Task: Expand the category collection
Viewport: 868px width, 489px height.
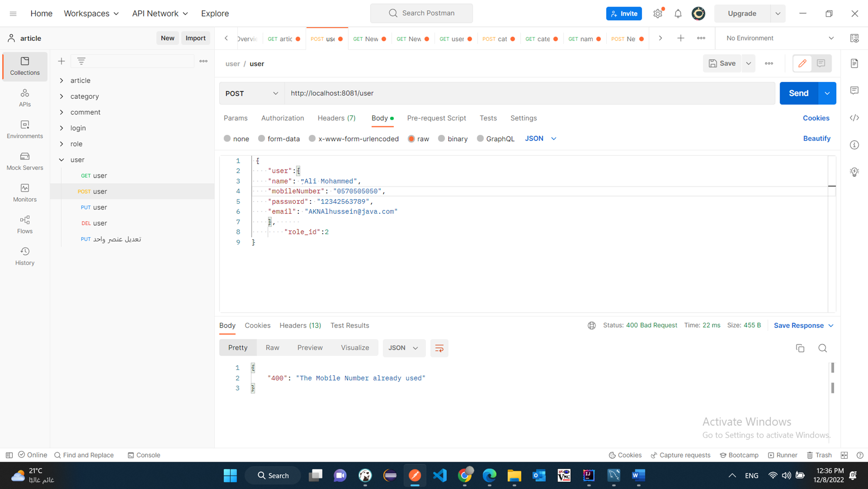Action: [x=62, y=96]
